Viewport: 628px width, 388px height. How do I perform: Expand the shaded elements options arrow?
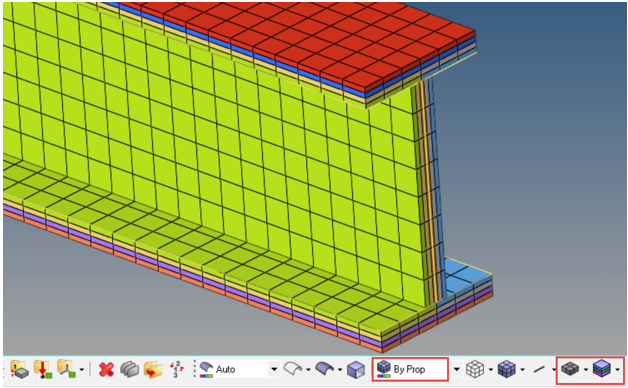pyautogui.click(x=522, y=369)
